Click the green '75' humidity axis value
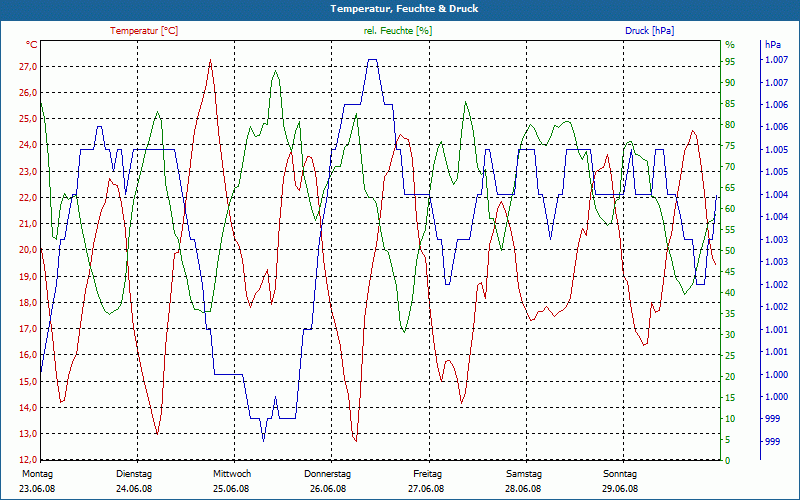 tap(730, 145)
